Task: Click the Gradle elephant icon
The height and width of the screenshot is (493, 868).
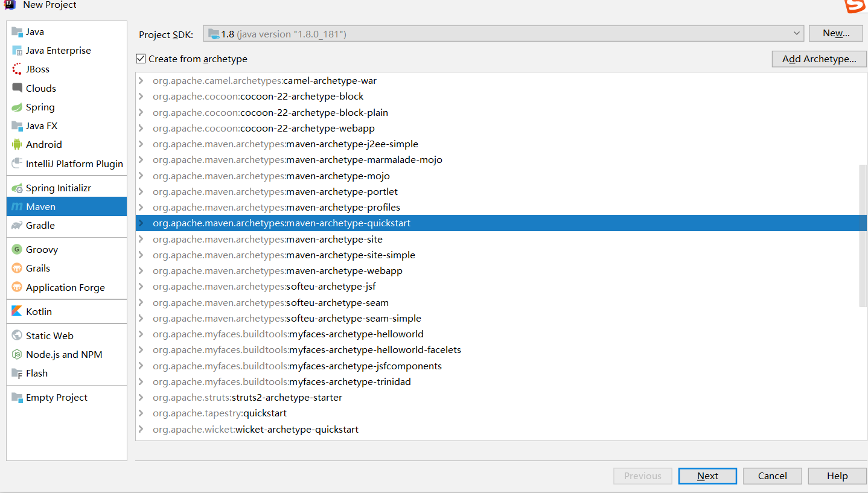Action: (17, 226)
